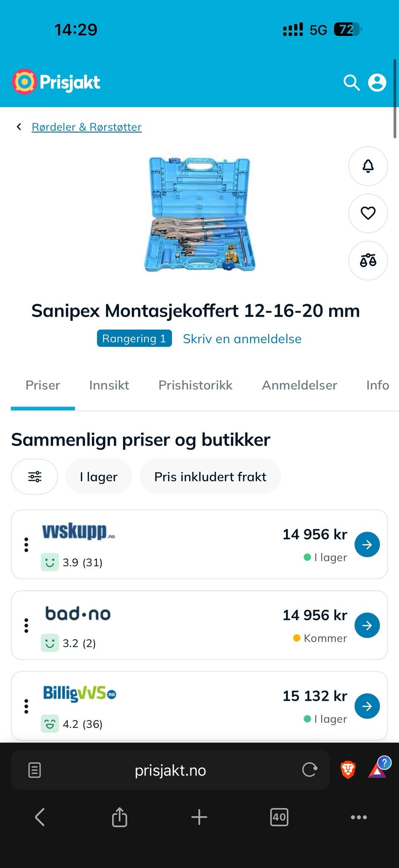Open the filter settings sliders button
Image resolution: width=399 pixels, height=868 pixels.
click(x=34, y=476)
